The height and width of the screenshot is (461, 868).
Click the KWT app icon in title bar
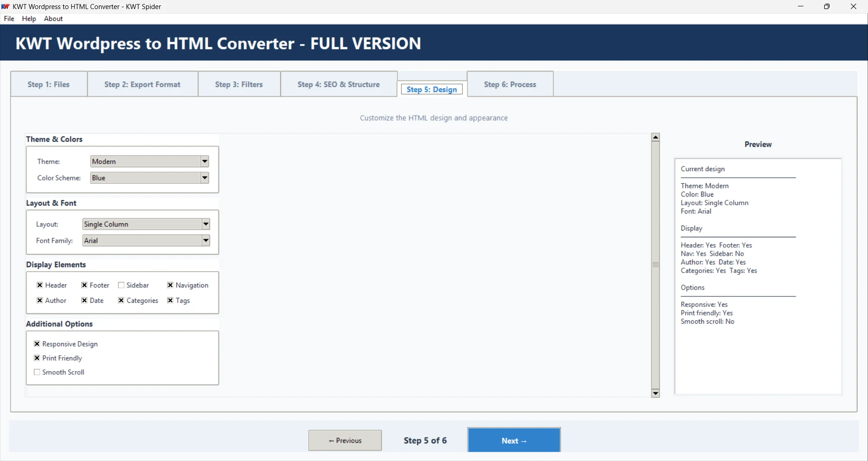tap(5, 6)
